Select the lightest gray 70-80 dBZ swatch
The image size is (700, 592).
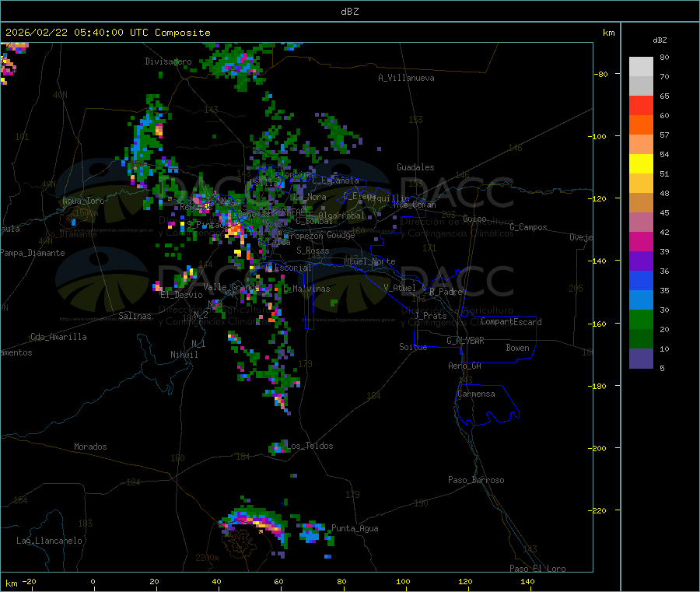(641, 67)
